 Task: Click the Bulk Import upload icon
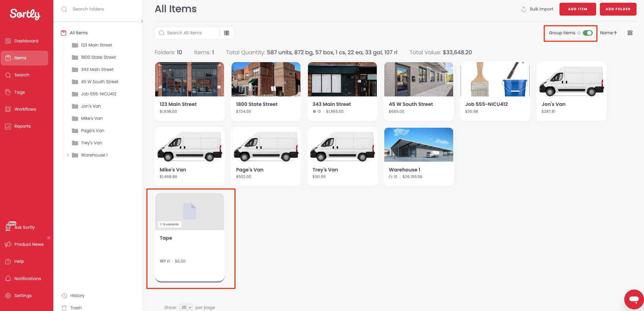pos(523,9)
